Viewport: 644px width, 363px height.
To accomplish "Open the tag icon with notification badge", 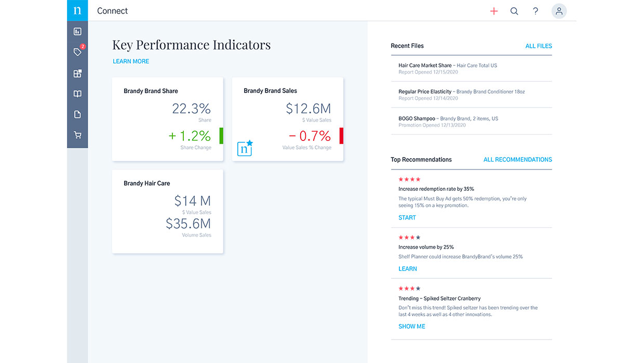I will point(78,52).
